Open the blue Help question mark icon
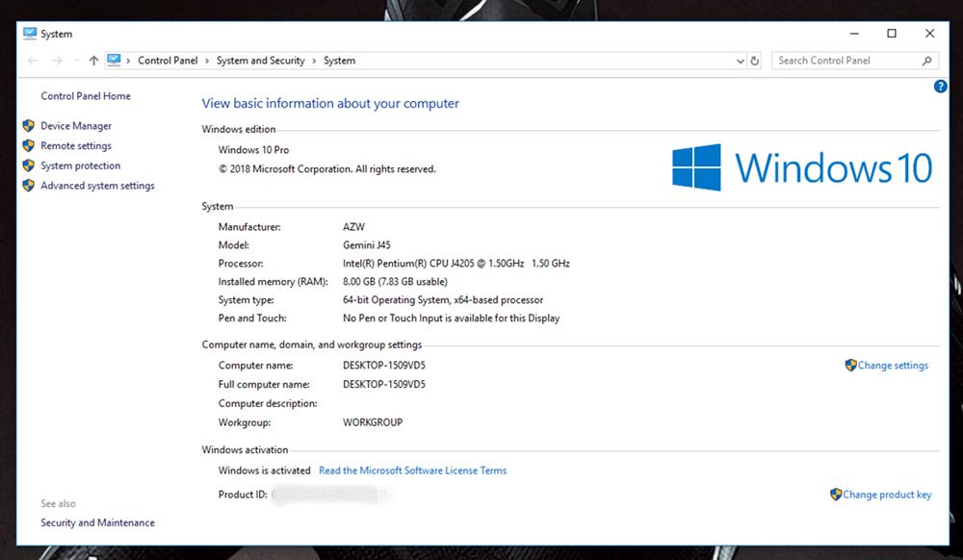Screen dimensions: 963x560 click(941, 87)
